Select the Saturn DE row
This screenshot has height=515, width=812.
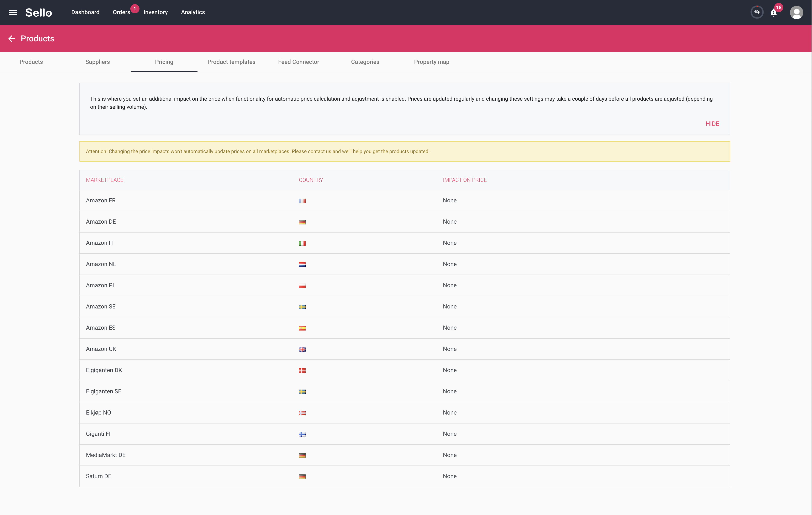[x=405, y=476]
